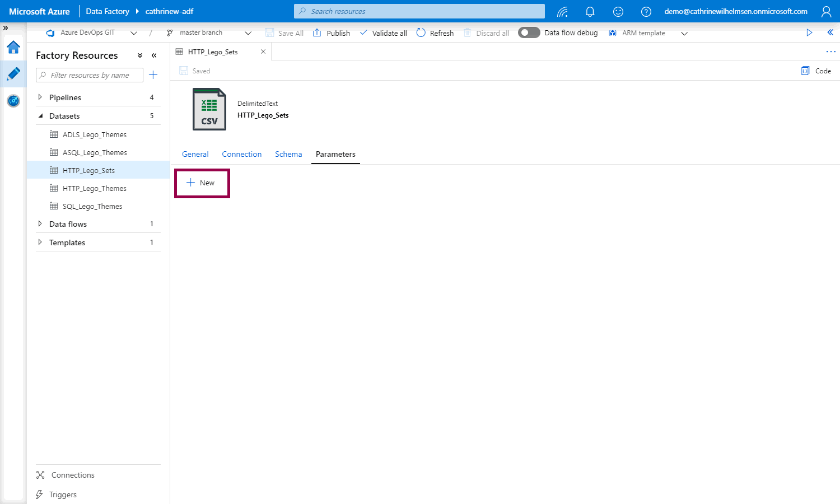Click the Publish button
Viewport: 840px width, 504px height.
(x=332, y=33)
